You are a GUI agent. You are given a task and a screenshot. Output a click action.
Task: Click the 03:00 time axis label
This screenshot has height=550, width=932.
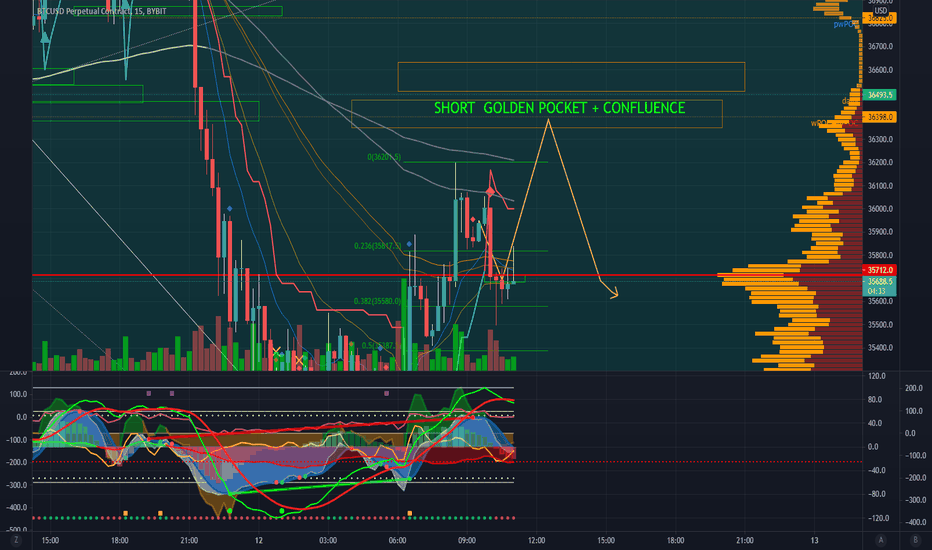point(328,540)
